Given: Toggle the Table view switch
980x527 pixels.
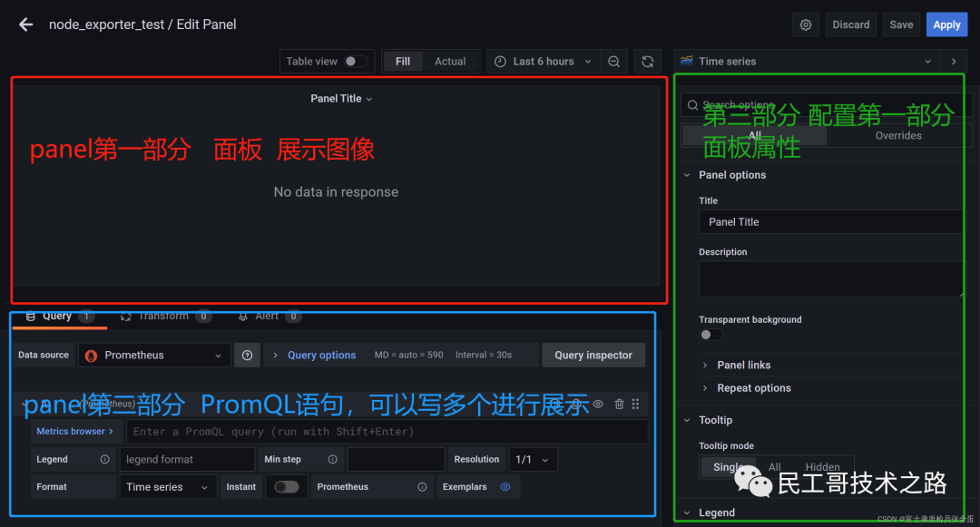Looking at the screenshot, I should point(356,61).
